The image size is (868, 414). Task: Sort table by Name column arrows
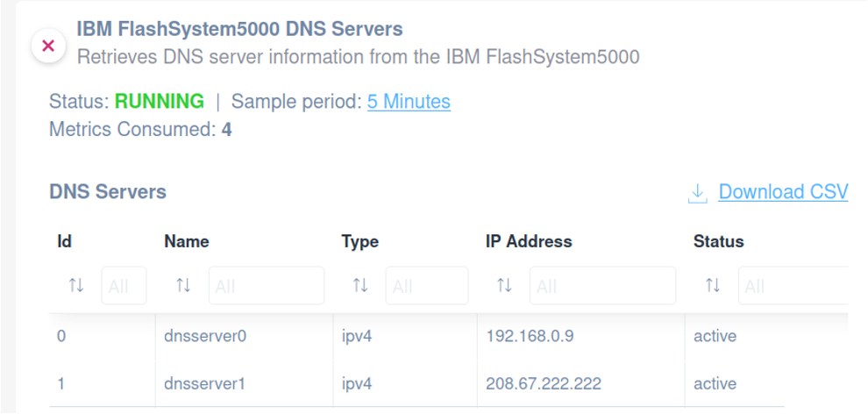pyautogui.click(x=183, y=286)
